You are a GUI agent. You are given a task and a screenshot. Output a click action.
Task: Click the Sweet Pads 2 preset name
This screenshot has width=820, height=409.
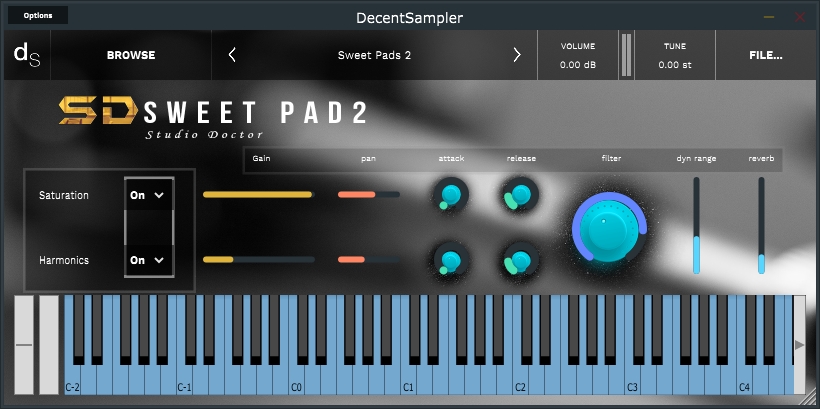click(x=374, y=55)
